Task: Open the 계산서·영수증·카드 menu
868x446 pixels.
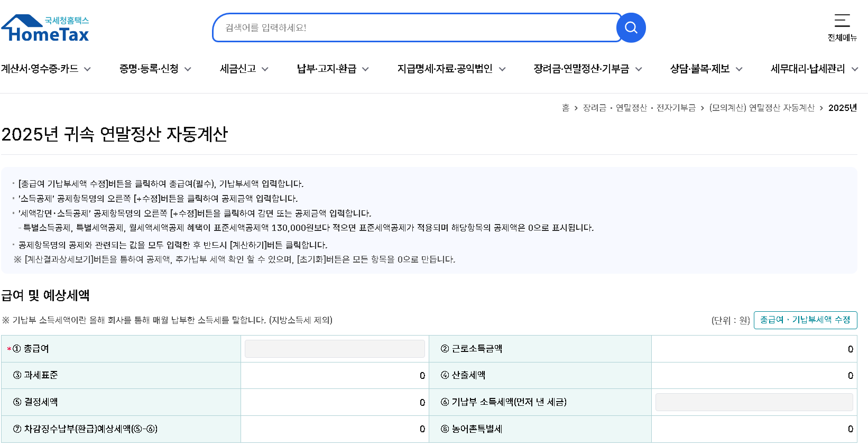Action: coord(46,69)
